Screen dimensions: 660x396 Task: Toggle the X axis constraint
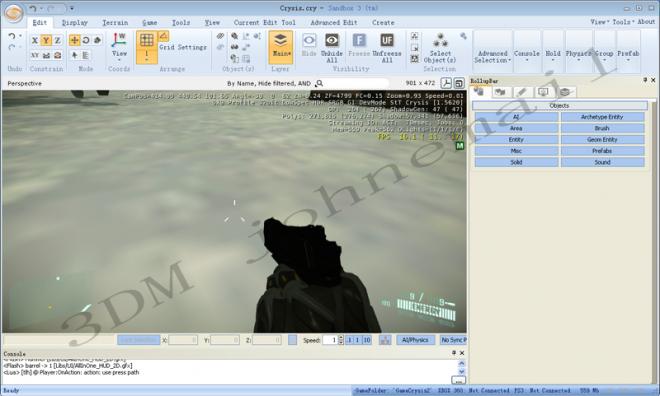(x=35, y=40)
